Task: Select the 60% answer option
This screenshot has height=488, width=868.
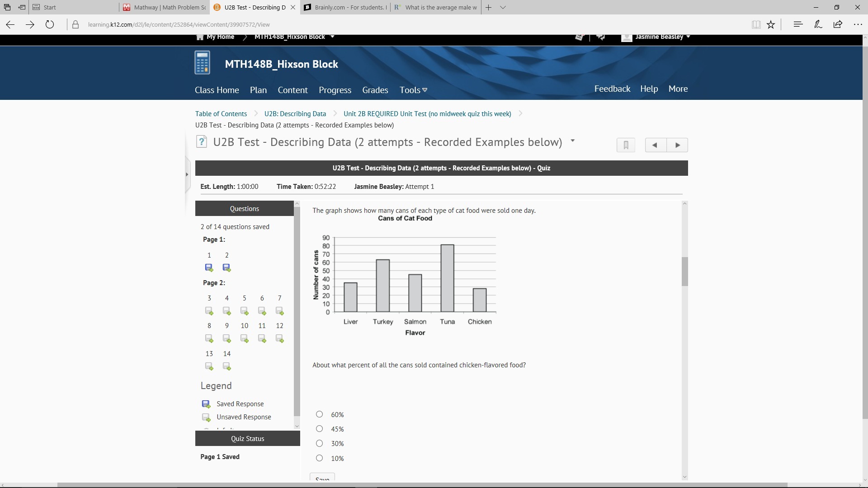Action: point(319,414)
